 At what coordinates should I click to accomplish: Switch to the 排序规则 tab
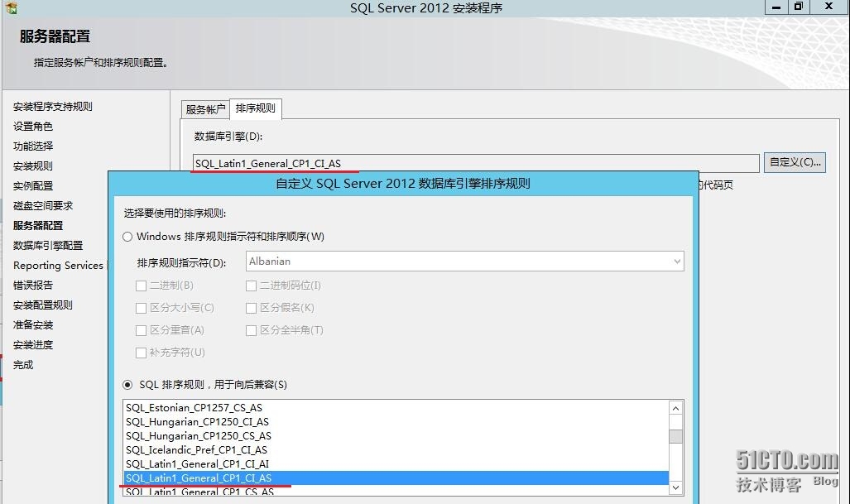tap(255, 108)
